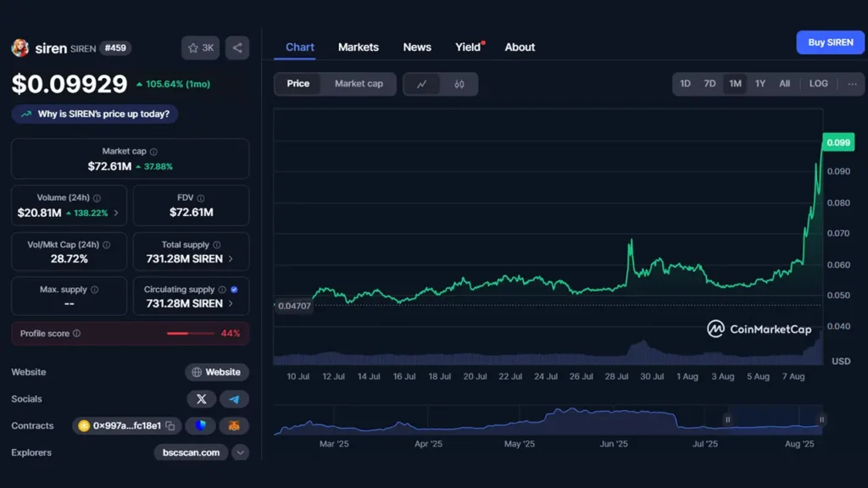Click the 105.64% (1mo) price change
Image resolution: width=868 pixels, height=488 pixels.
click(173, 84)
